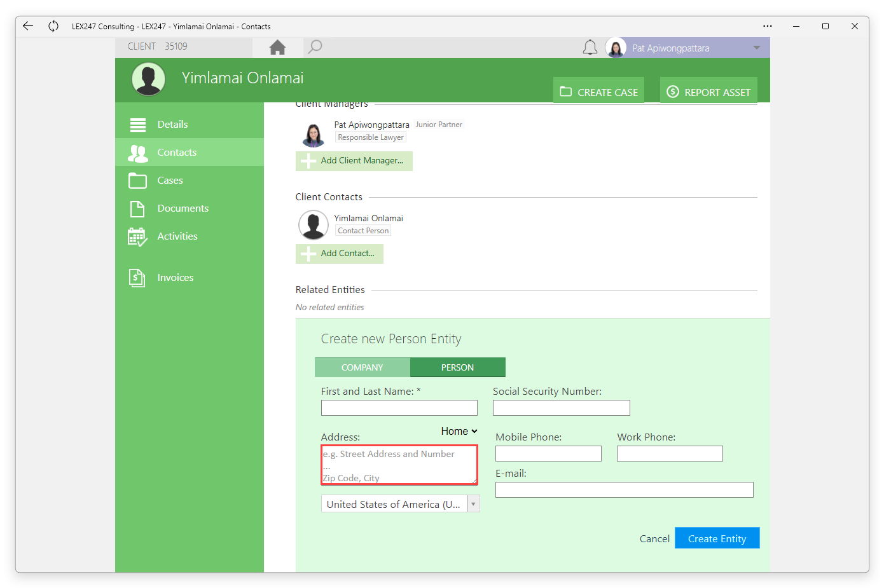Click the plus icon beside Add Contact
Image resolution: width=884 pixels, height=588 pixels.
[308, 254]
